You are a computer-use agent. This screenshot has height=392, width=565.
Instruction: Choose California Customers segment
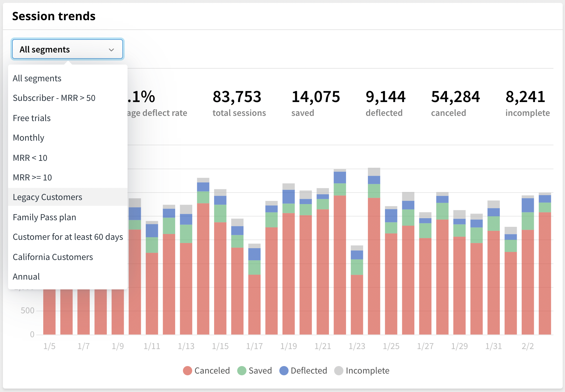point(53,257)
